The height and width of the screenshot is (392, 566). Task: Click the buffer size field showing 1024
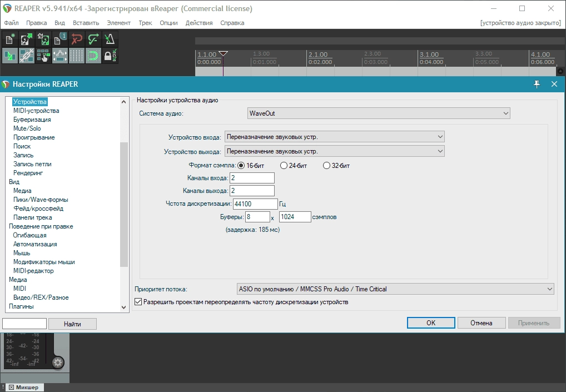[x=295, y=217]
